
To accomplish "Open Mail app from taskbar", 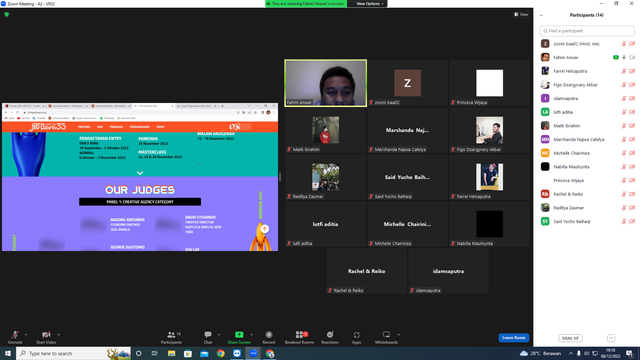I will (x=204, y=353).
